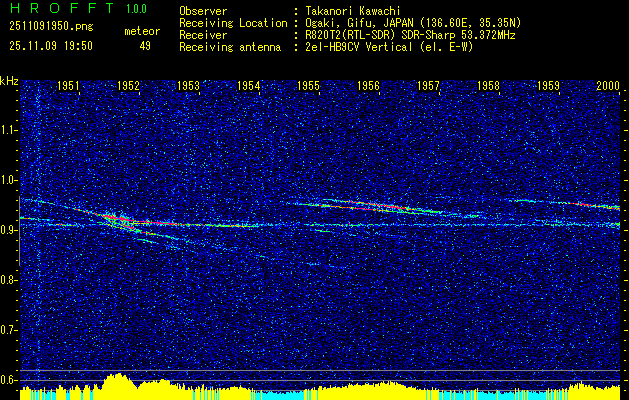
Task: Click the HROFFT title text
Action: (x=62, y=8)
